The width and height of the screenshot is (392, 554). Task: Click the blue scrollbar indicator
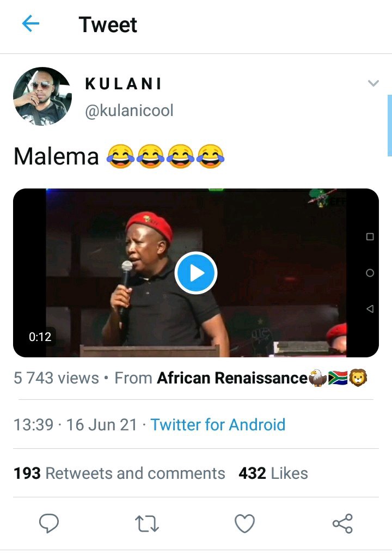point(389,125)
